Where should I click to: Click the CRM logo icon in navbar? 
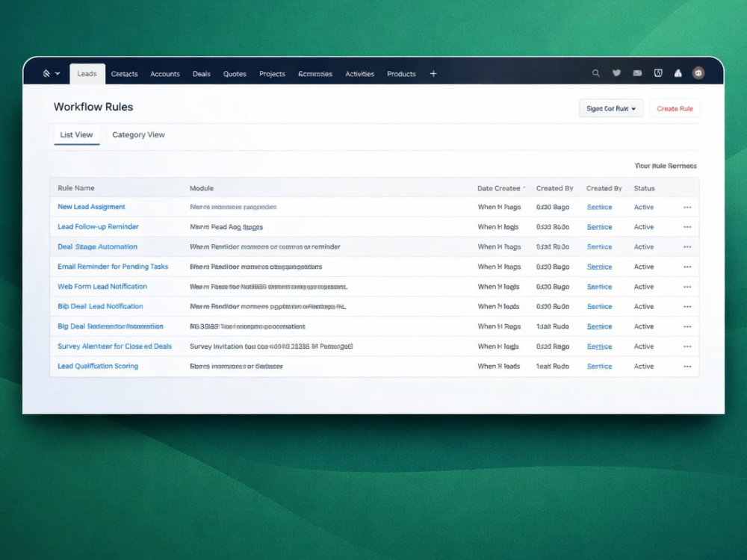coord(46,73)
